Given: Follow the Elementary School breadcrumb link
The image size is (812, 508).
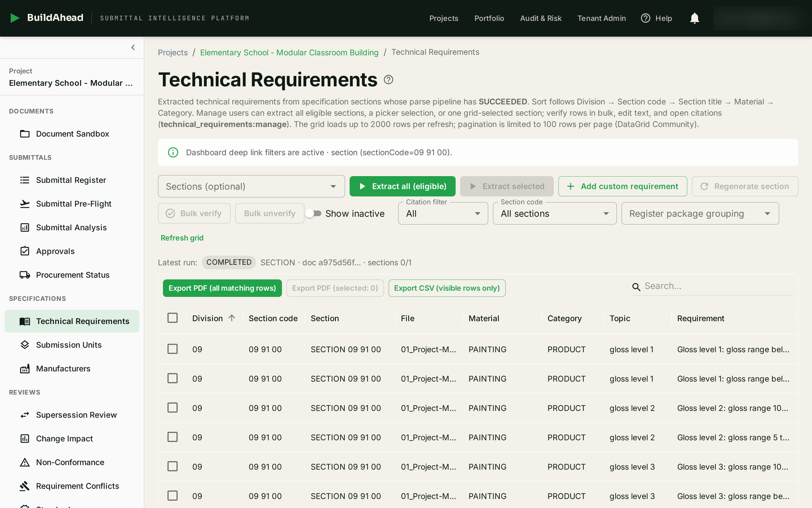Looking at the screenshot, I should point(289,52).
